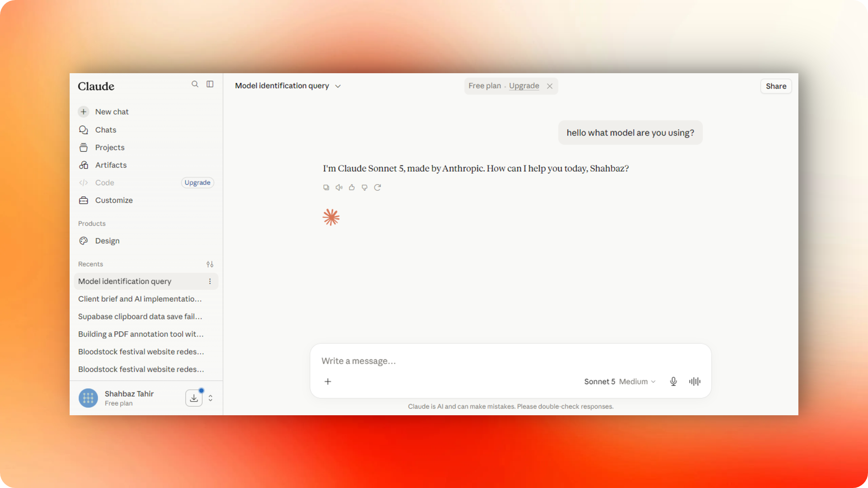Click the plus attachment icon
Screen dimensions: 868x488
(328, 382)
